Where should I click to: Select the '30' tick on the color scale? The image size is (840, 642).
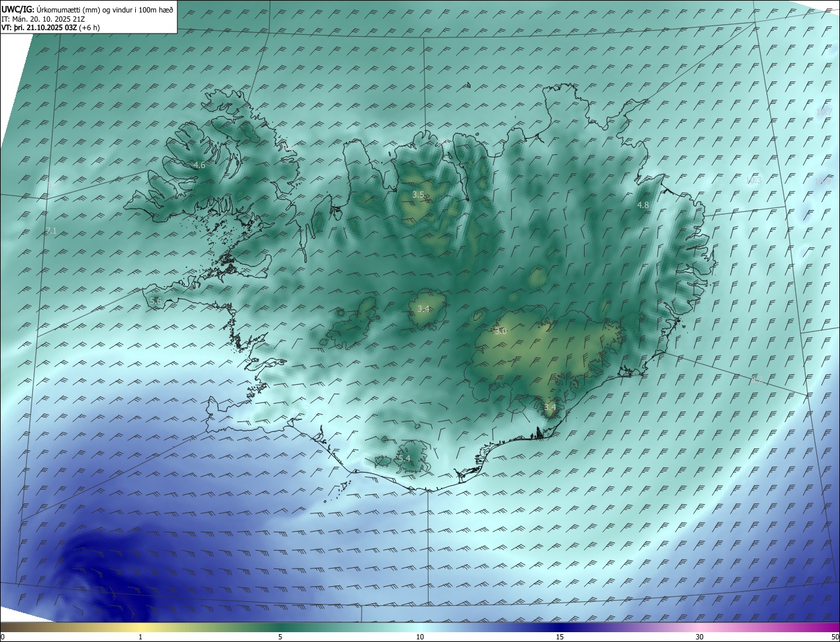click(x=700, y=637)
